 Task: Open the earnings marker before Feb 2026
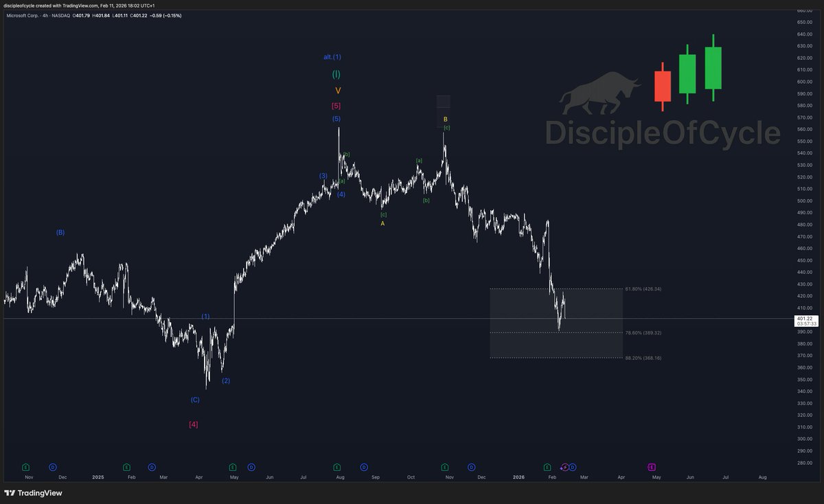(547, 467)
